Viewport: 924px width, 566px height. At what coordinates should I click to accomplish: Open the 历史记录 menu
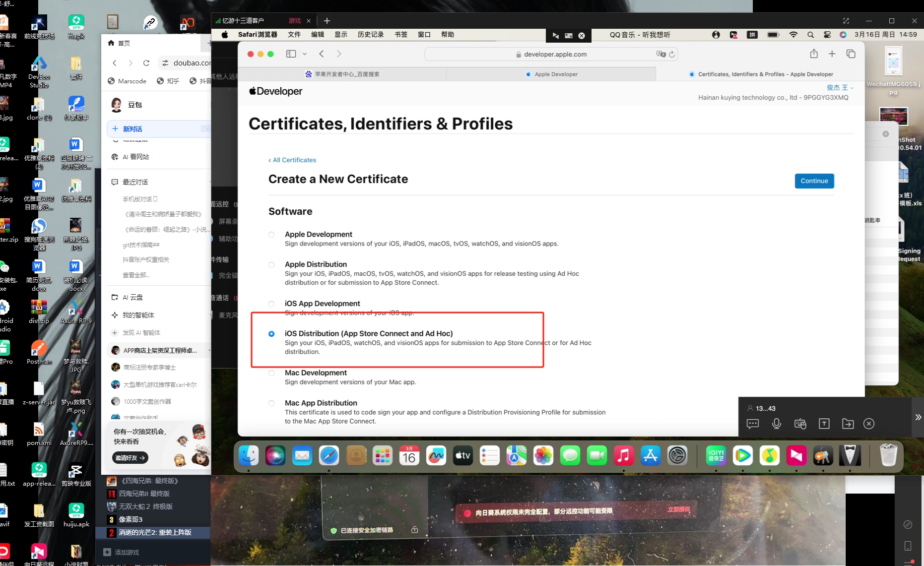(x=371, y=35)
